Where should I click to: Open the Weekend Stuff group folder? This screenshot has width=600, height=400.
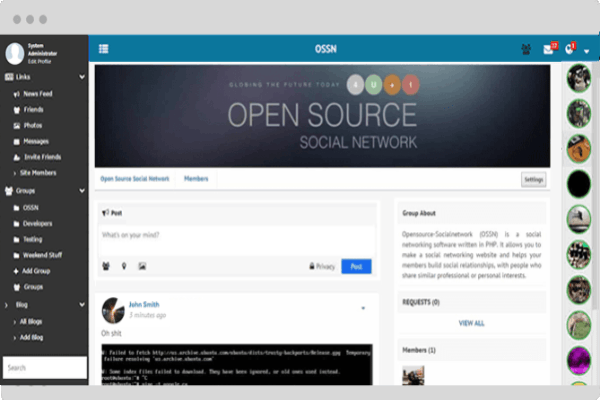point(42,255)
